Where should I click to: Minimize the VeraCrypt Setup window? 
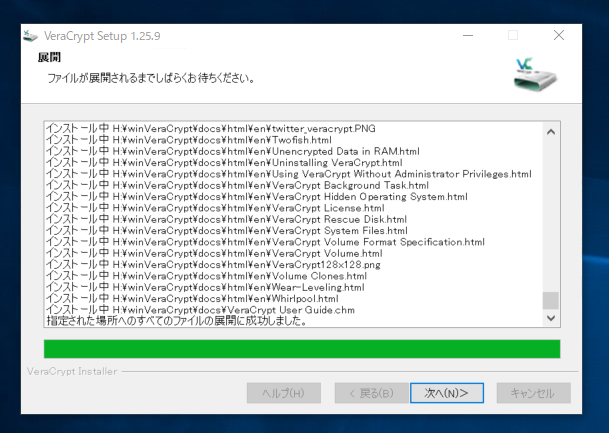click(467, 36)
